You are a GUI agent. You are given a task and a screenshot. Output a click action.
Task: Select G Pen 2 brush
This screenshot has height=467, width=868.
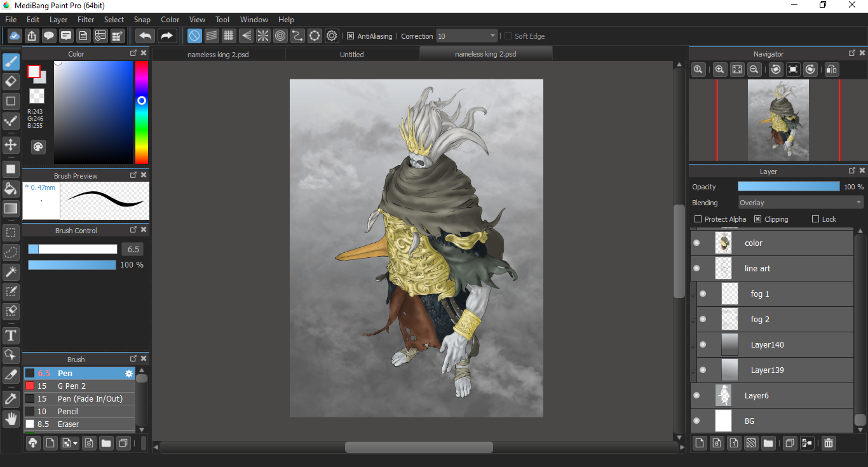coord(79,386)
